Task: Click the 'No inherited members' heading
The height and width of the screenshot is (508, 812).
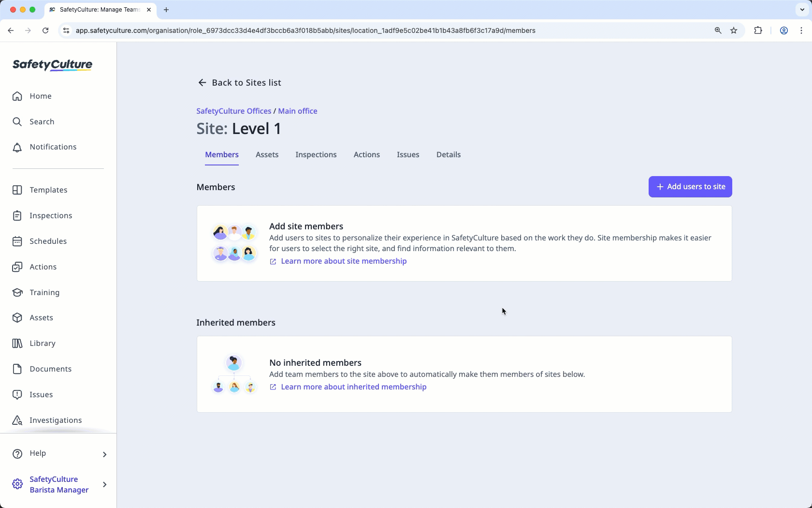Action: (315, 363)
